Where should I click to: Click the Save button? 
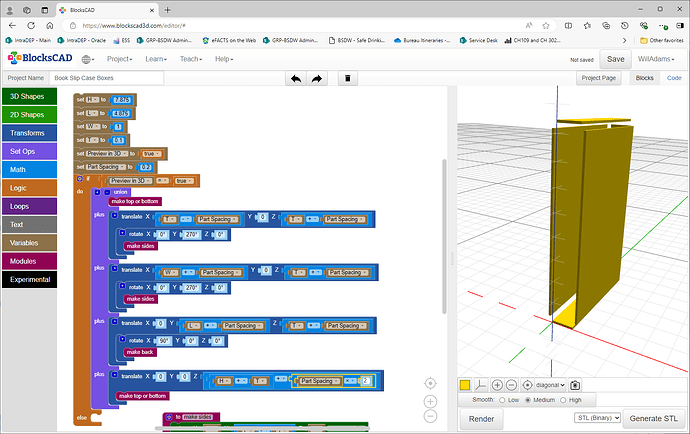[x=616, y=59]
